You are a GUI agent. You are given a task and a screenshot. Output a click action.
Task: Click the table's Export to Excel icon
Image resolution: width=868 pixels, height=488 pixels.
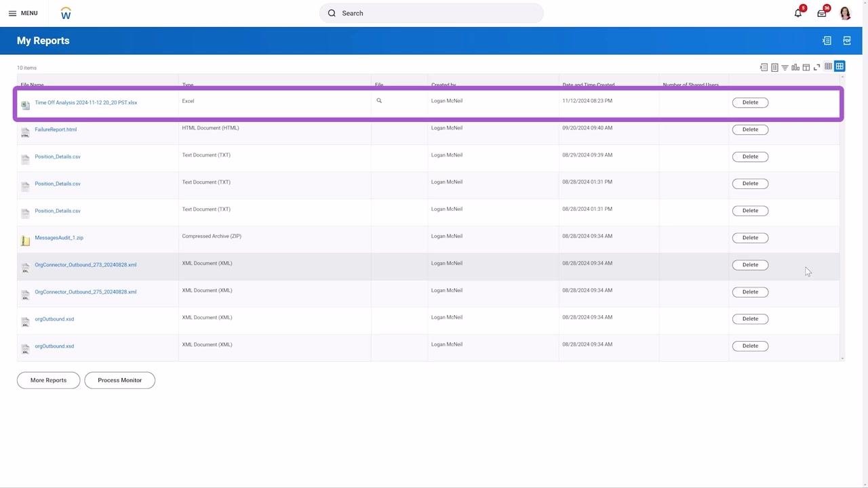[764, 67]
